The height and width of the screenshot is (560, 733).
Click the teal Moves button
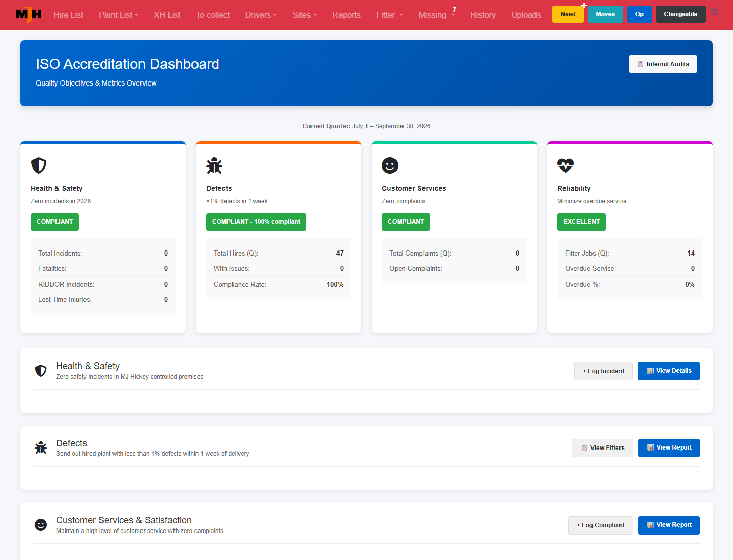tap(605, 14)
